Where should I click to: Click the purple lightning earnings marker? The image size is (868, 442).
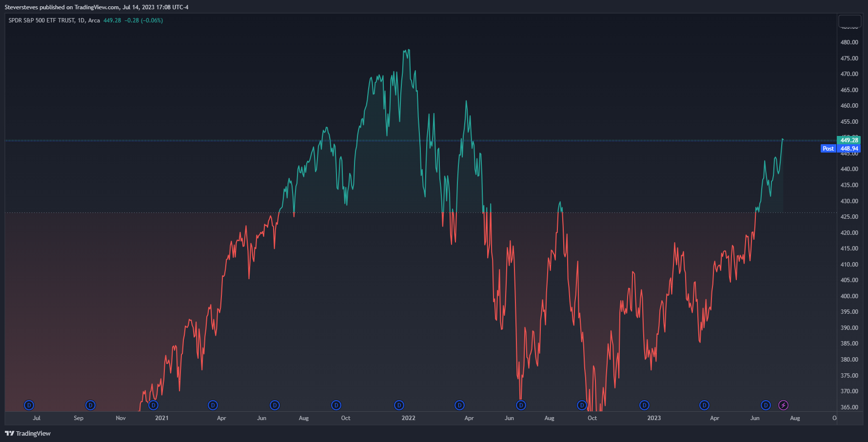point(783,405)
